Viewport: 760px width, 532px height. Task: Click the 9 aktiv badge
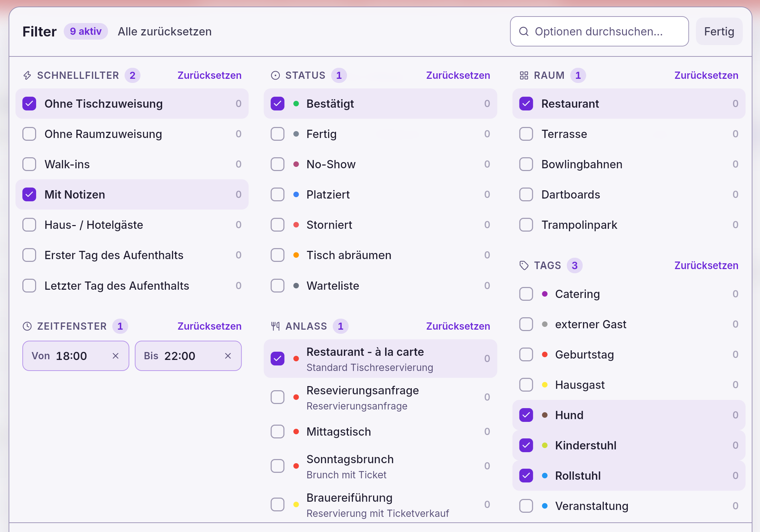click(x=86, y=31)
